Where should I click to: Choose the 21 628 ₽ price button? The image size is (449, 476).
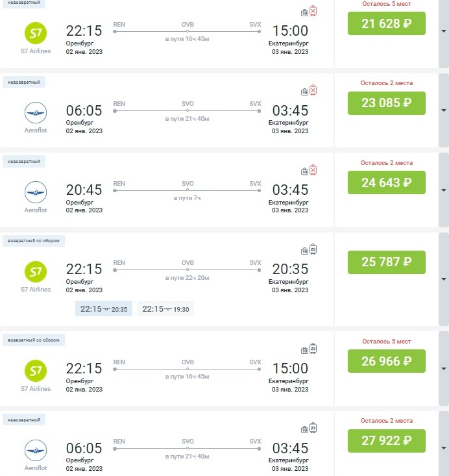(386, 24)
